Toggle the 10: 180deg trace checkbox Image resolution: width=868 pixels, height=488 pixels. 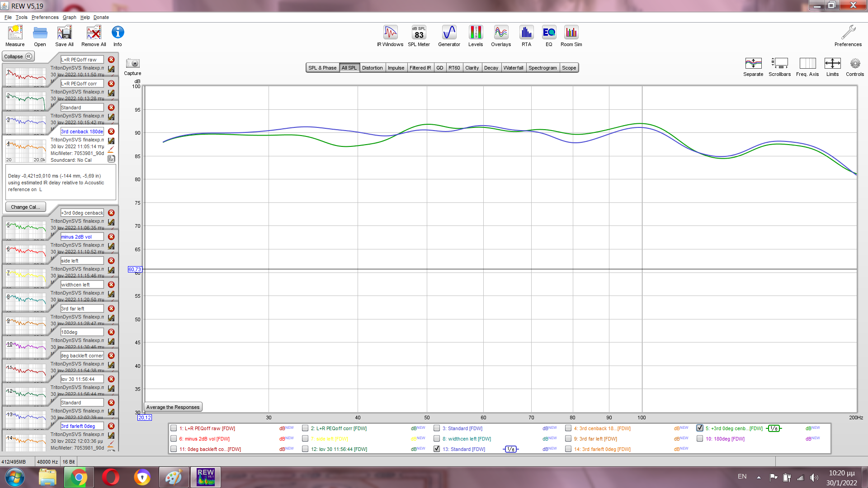[x=700, y=439]
